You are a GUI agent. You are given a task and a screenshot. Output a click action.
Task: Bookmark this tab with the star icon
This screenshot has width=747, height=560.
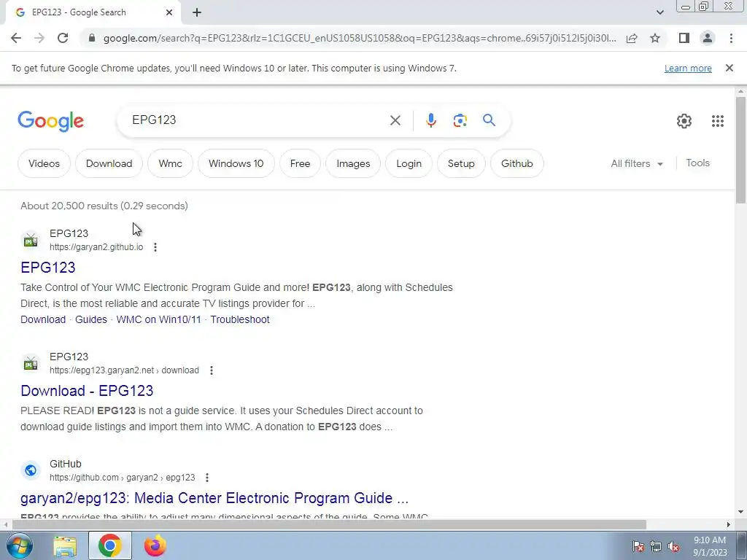tap(655, 38)
